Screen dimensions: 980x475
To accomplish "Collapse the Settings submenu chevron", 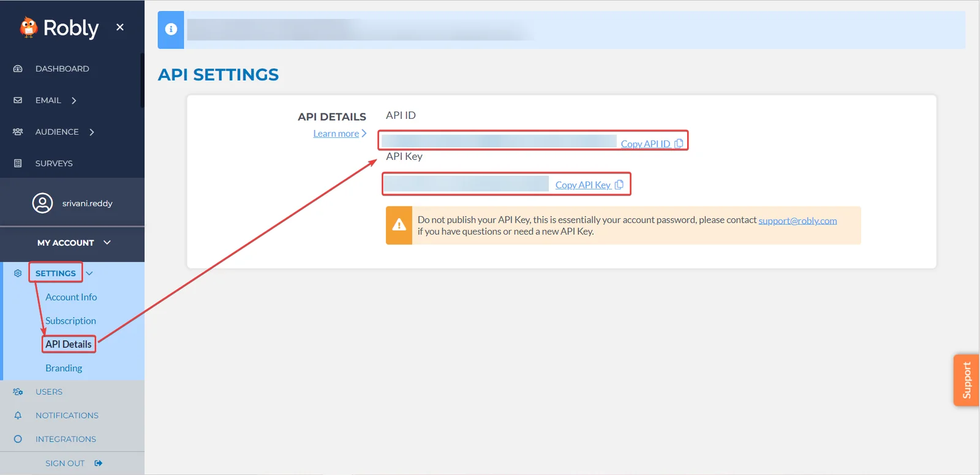I will pos(89,273).
